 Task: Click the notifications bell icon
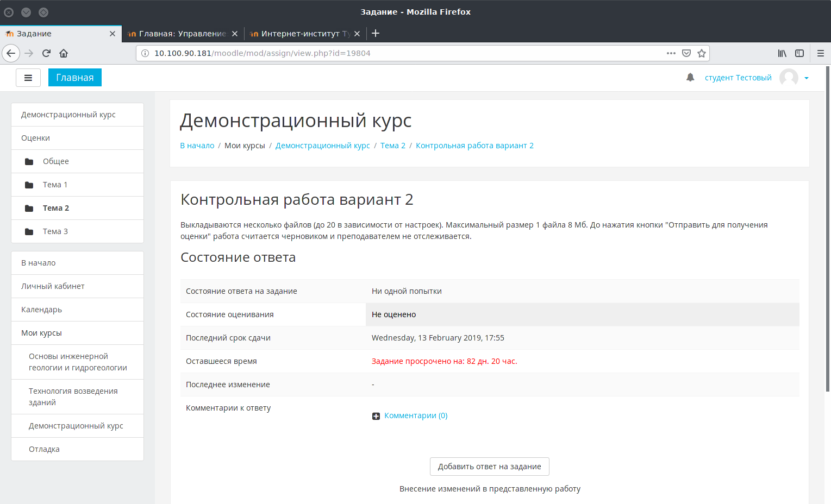click(x=690, y=78)
